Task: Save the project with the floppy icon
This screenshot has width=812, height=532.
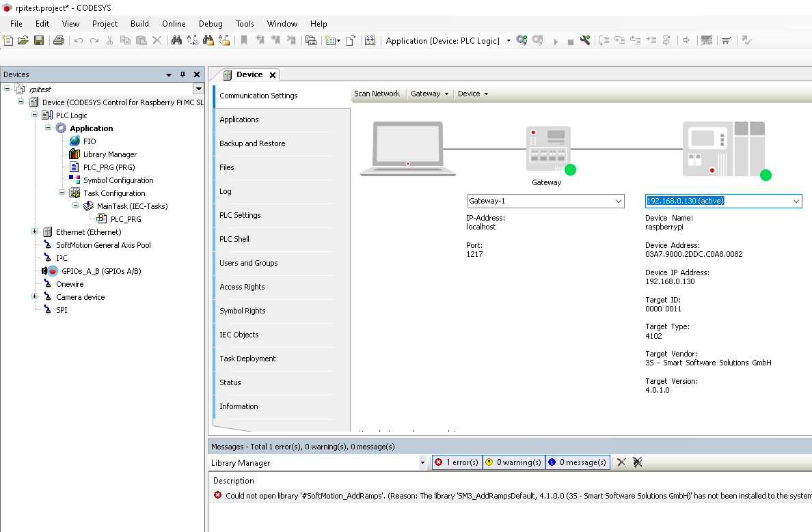Action: 39,40
